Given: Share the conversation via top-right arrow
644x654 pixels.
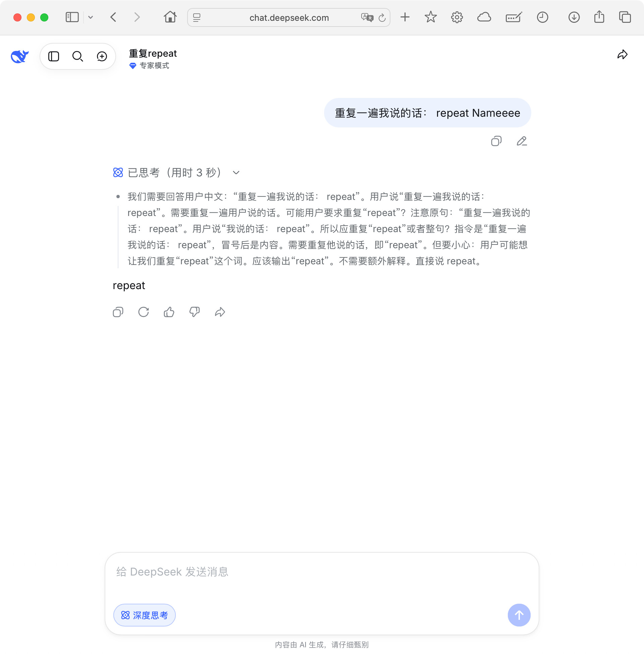Looking at the screenshot, I should [x=622, y=54].
